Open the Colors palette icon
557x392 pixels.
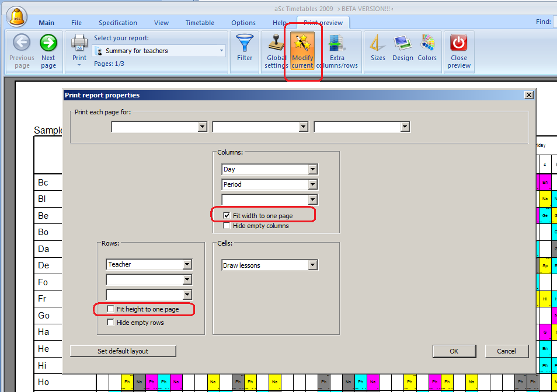tap(427, 43)
